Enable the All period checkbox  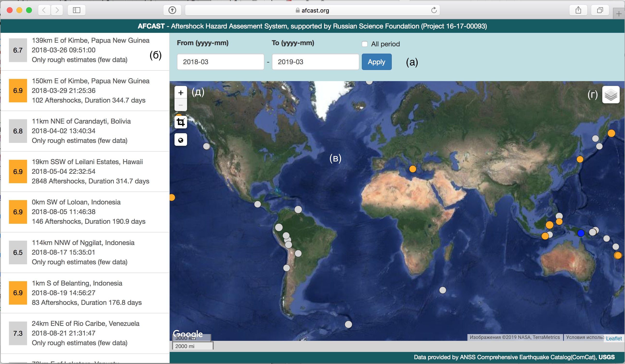(x=364, y=44)
